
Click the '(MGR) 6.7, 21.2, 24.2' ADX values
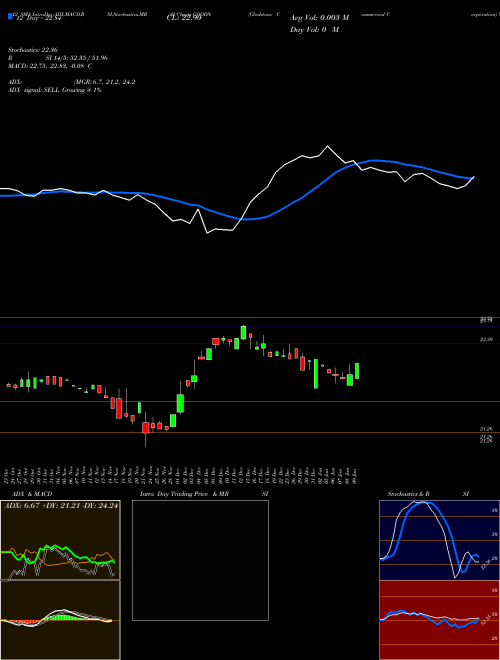pyautogui.click(x=104, y=82)
